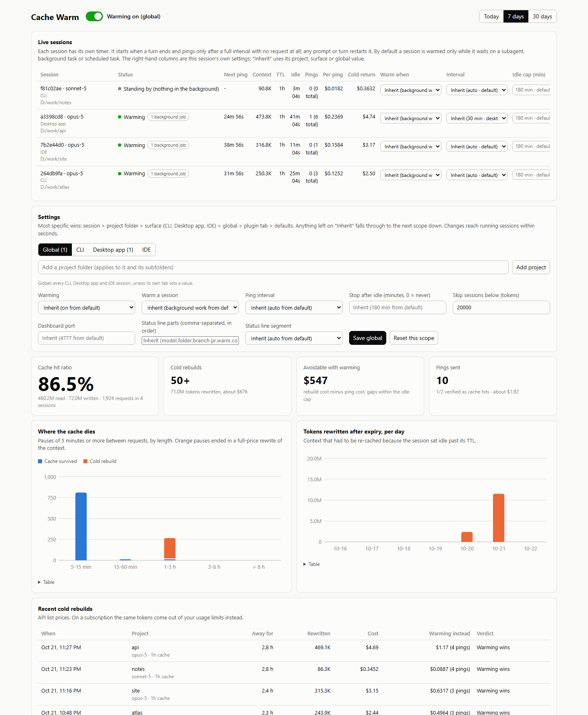Click Idle cap field for session f81c02ae
Image resolution: width=588 pixels, height=715 pixels.
click(531, 90)
